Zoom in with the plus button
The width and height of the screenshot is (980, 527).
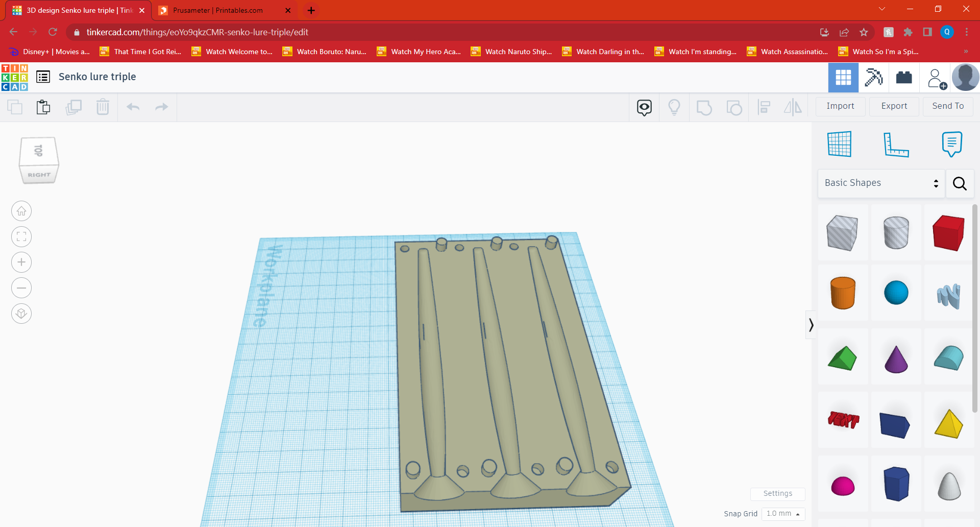click(x=21, y=262)
